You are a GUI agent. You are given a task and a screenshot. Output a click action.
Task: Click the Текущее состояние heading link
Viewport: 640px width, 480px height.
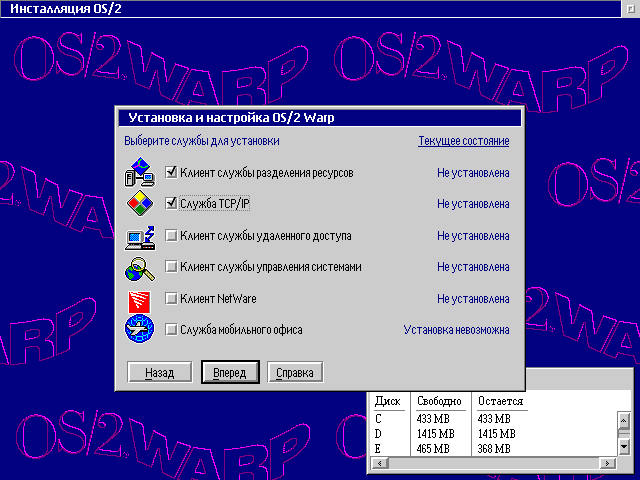(x=464, y=141)
